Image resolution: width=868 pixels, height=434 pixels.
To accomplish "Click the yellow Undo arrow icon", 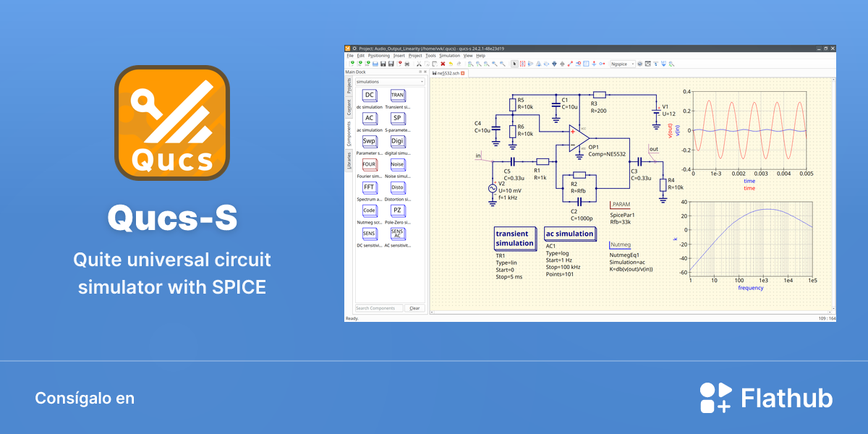I will point(451,64).
